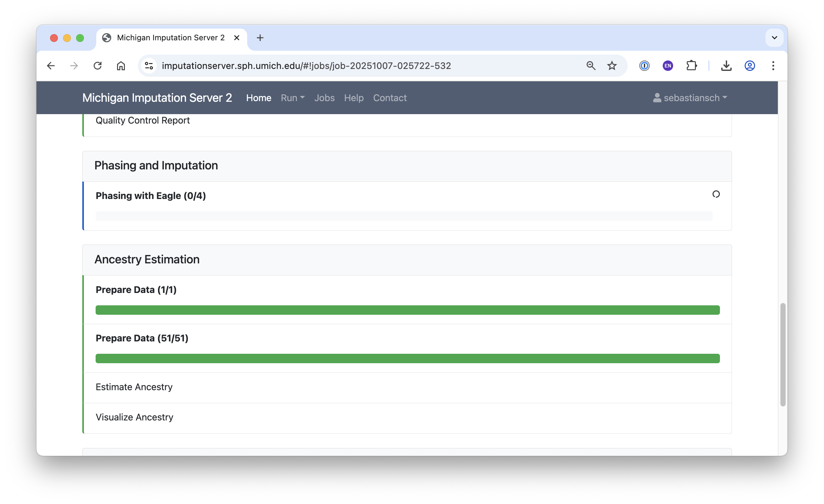Viewport: 824px width, 504px height.
Task: Open the Chrome profile icon
Action: point(750,66)
